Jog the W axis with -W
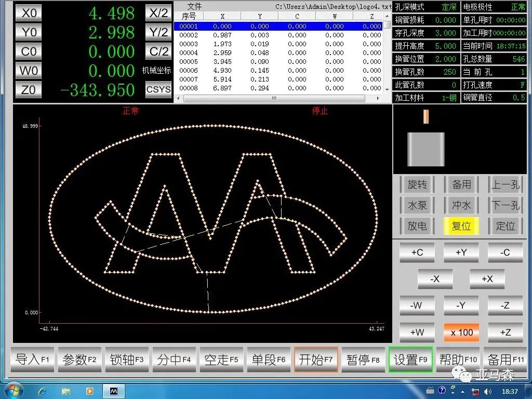 [x=417, y=305]
